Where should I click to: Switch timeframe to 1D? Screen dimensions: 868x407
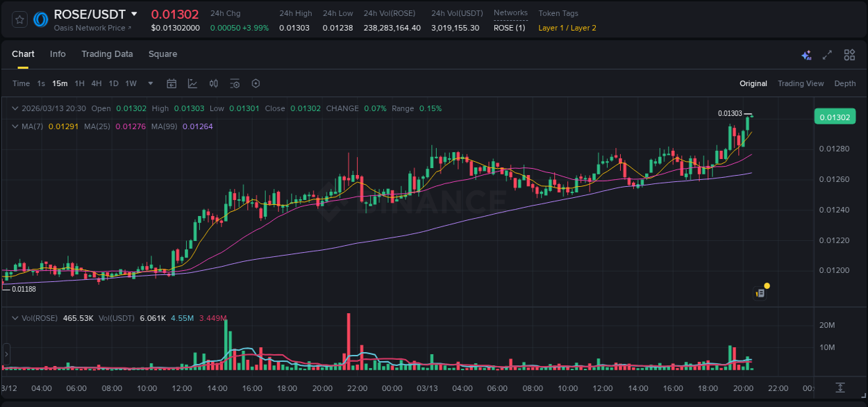point(113,83)
